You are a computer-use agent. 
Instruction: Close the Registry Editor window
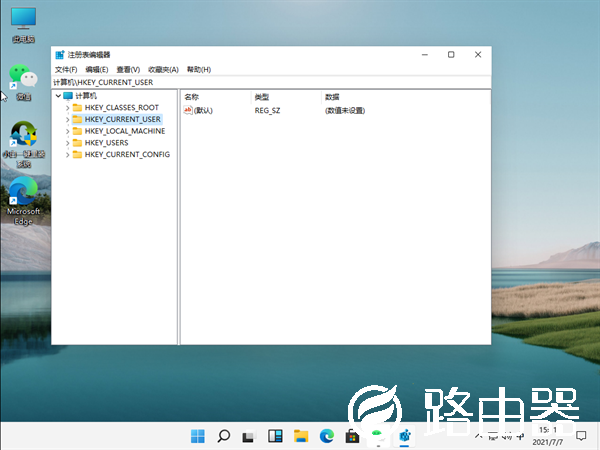(x=478, y=55)
